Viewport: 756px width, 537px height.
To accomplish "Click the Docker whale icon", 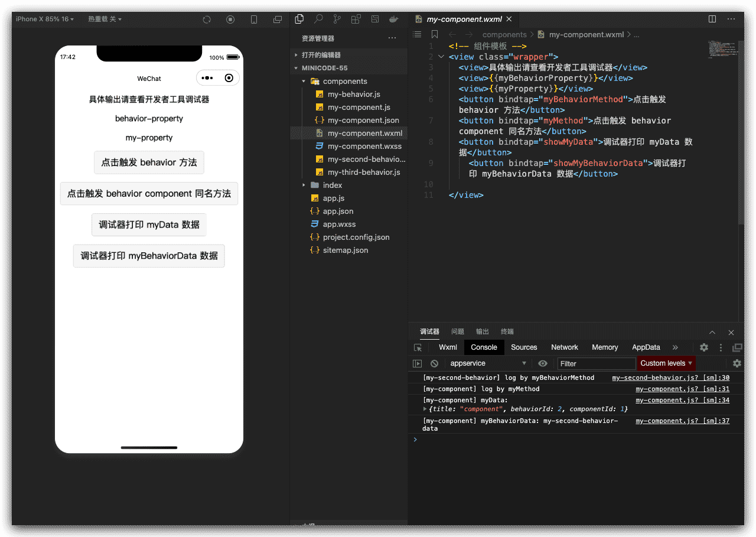I will (x=393, y=19).
